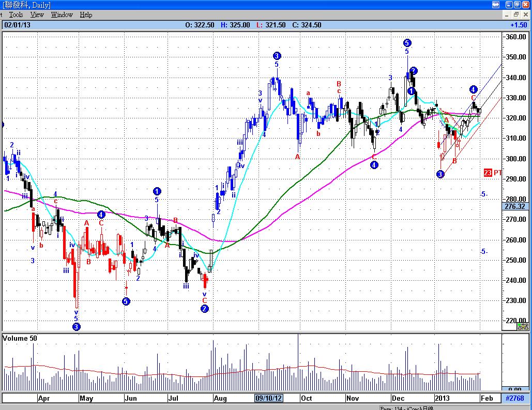Select the circled 5 wave label at December peak
Screen dimensions: 532x410
407,43
